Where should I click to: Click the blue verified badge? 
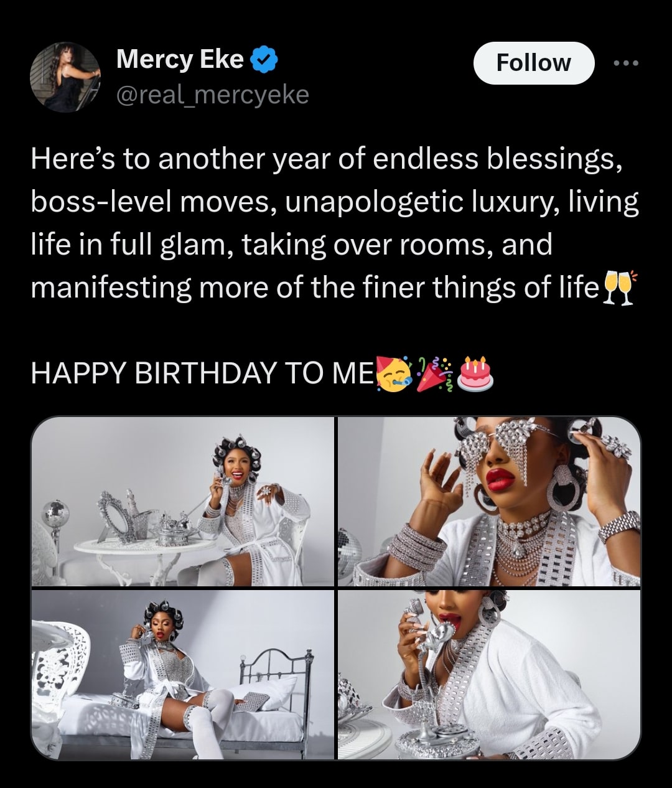click(264, 60)
